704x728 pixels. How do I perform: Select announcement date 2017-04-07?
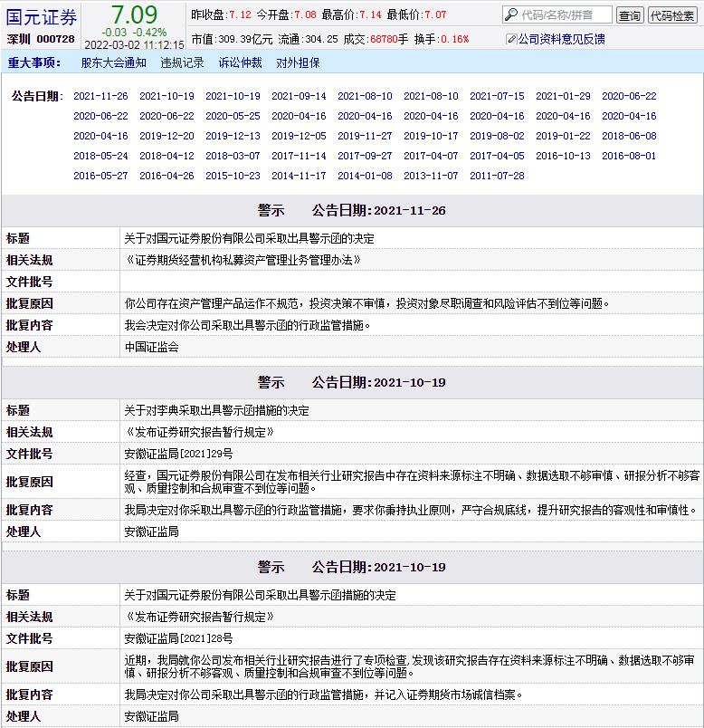click(431, 156)
